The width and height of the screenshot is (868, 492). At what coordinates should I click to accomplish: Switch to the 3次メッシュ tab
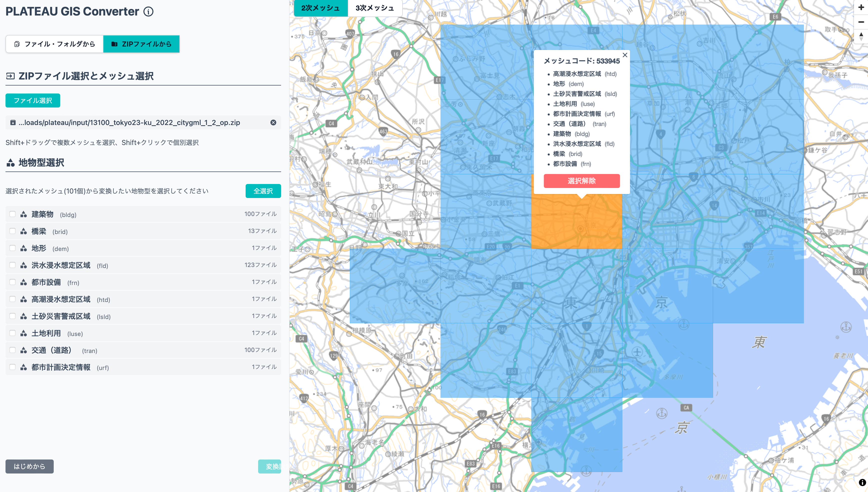click(375, 8)
